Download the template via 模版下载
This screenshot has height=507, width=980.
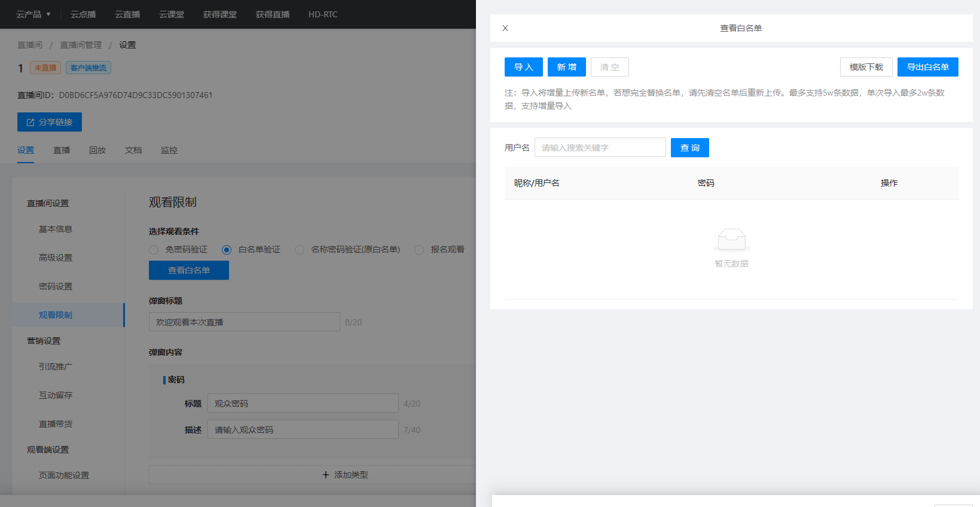pos(866,67)
